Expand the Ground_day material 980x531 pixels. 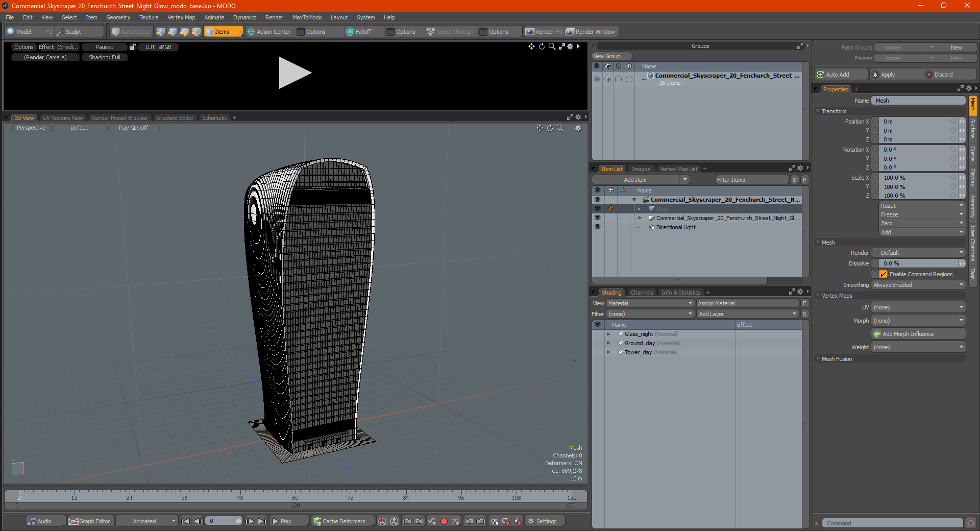coord(608,343)
